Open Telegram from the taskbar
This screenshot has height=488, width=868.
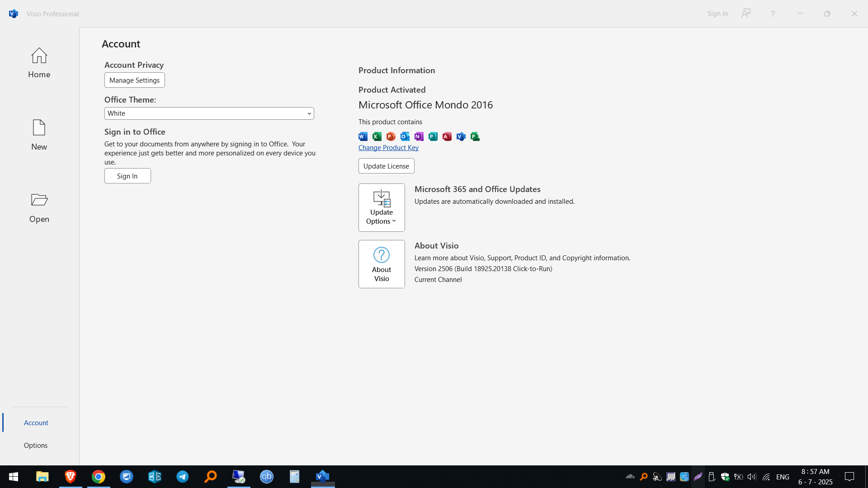[x=183, y=477]
